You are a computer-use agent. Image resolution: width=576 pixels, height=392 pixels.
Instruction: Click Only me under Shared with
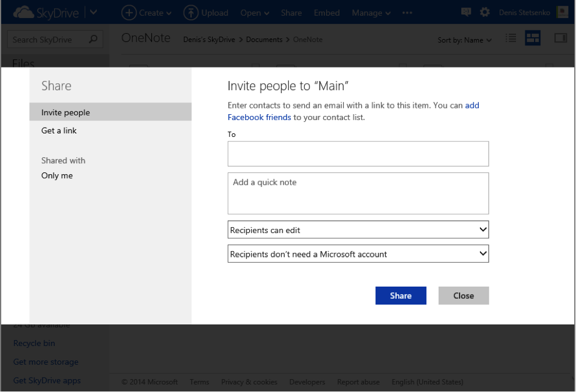pos(57,175)
